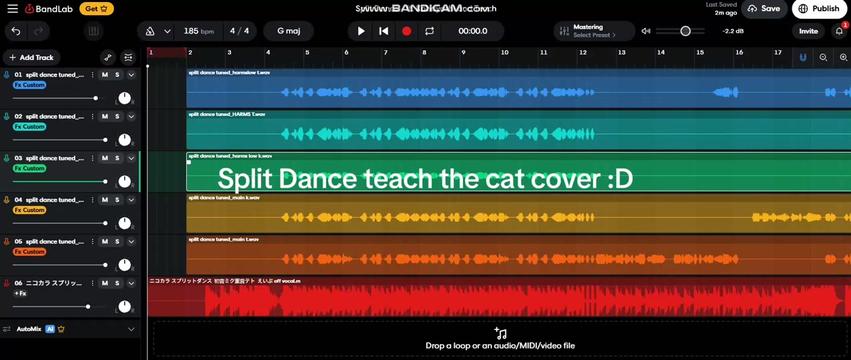Screen dimensions: 851x360
Task: Redo the last action
Action: point(39,31)
